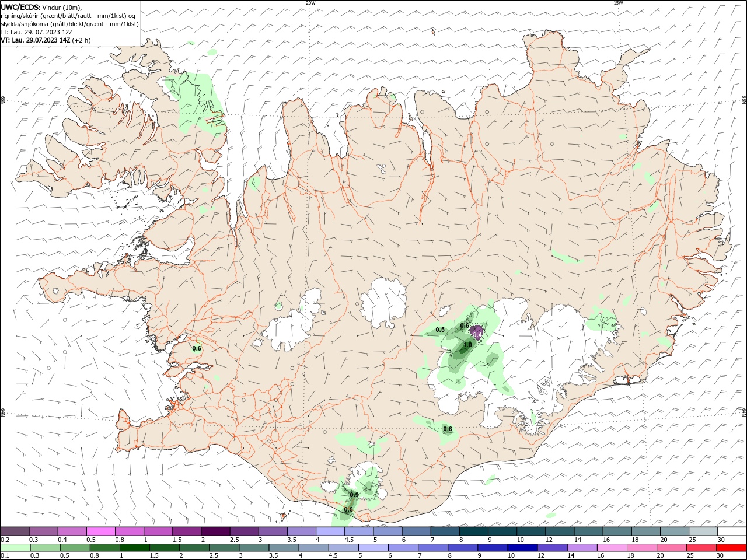Screen dimensions: 747x560
Task: Click the '0.6' value directly below '0.9'
Action: click(x=348, y=509)
